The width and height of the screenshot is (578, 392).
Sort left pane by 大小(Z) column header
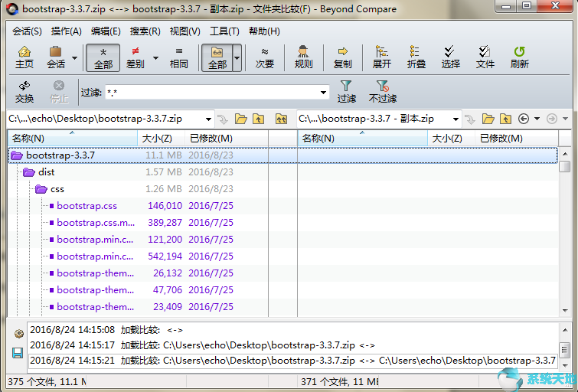pyautogui.click(x=161, y=139)
